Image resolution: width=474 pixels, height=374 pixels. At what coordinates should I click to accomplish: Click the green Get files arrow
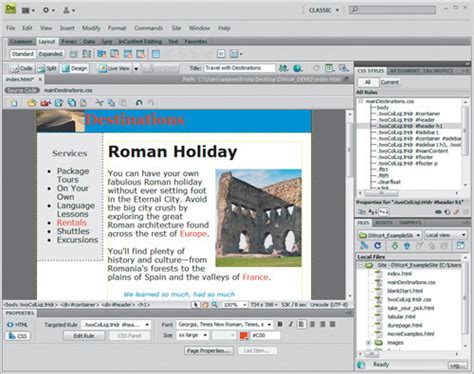pos(395,246)
